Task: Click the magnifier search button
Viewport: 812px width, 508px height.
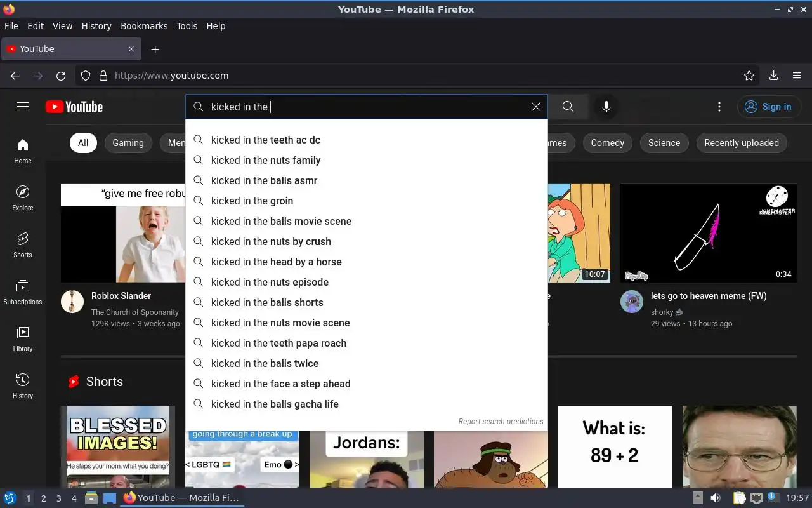Action: pos(568,107)
